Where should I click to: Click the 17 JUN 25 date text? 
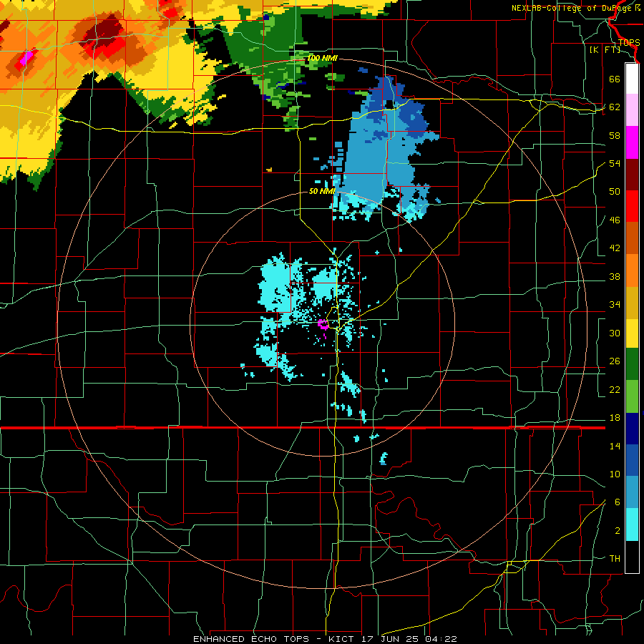391,639
